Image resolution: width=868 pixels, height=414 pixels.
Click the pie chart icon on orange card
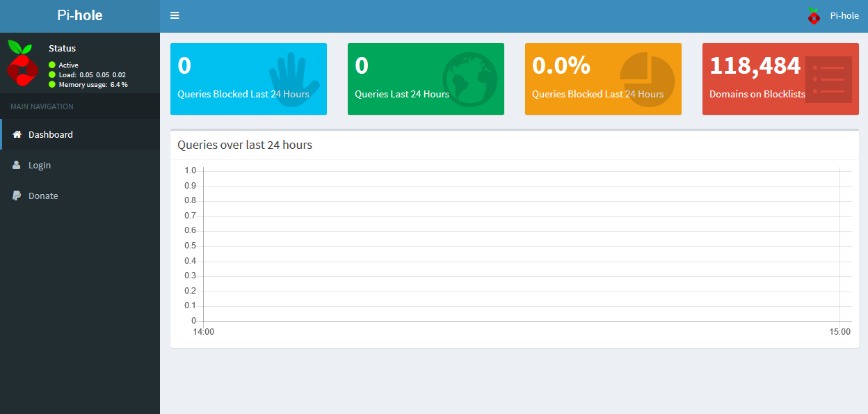(648, 80)
